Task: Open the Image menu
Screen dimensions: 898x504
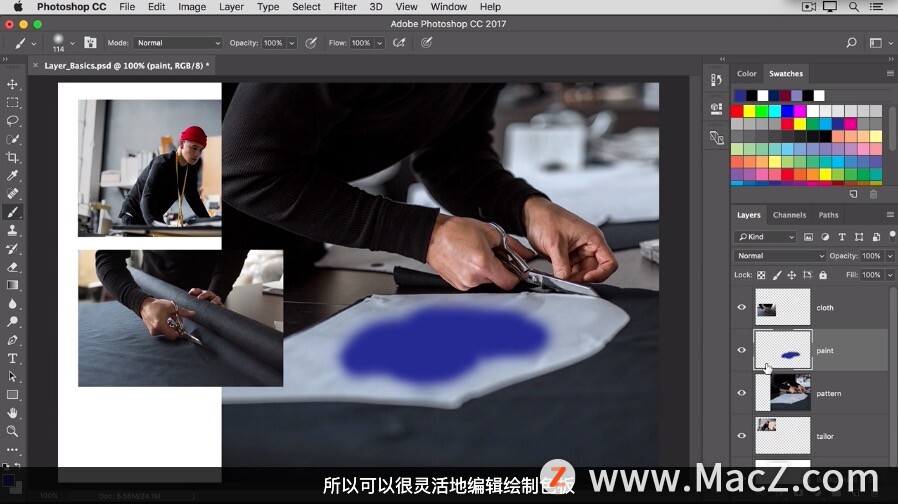Action: point(192,7)
